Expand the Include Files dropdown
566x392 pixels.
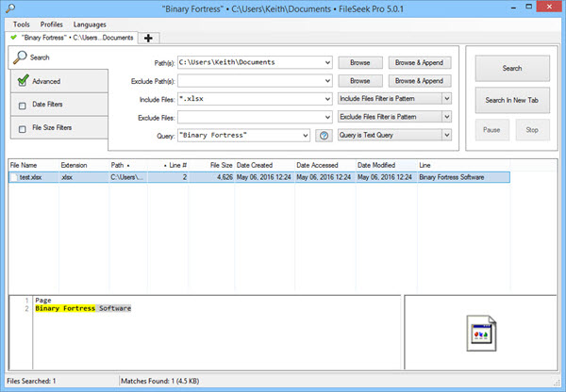pos(327,99)
